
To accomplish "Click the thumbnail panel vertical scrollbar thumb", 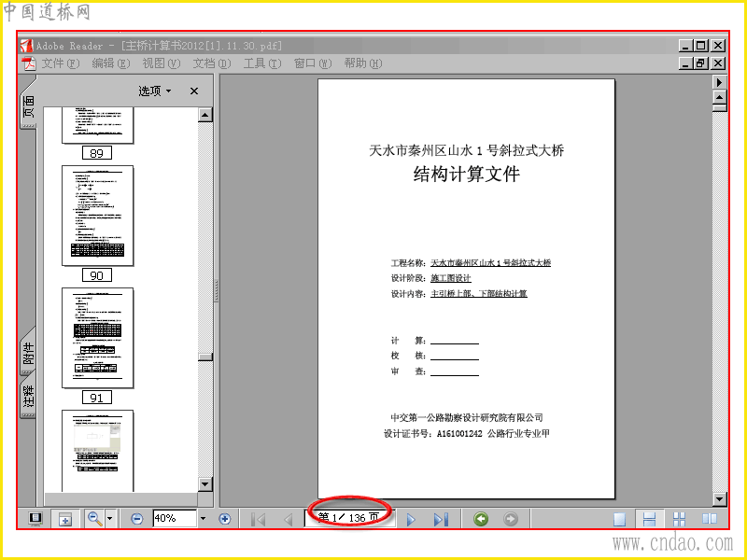I will click(205, 357).
